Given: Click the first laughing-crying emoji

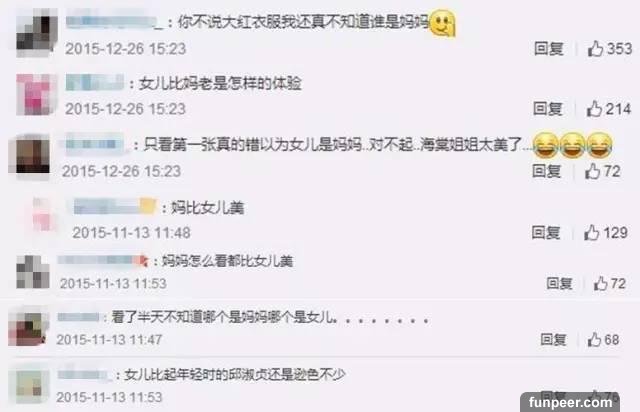Looking at the screenshot, I should [546, 145].
